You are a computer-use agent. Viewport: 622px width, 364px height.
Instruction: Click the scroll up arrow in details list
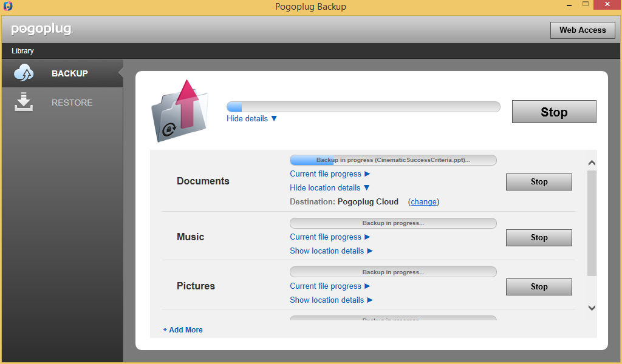pos(592,163)
